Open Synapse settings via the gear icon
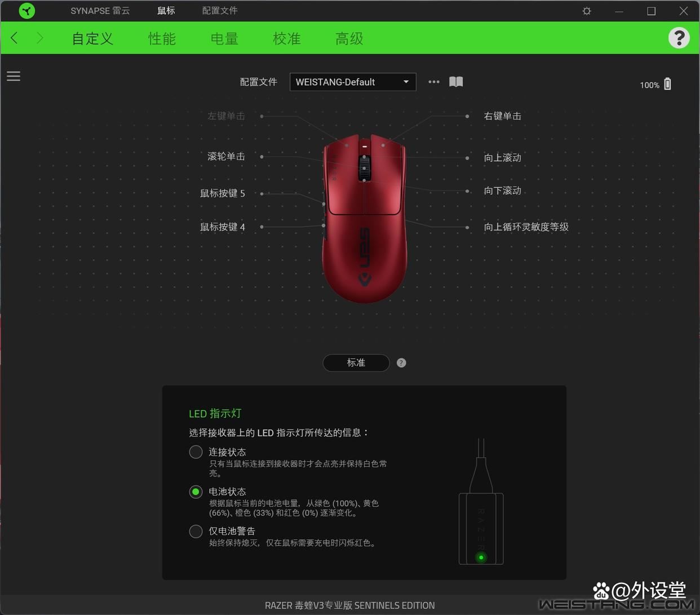The image size is (700, 615). (x=586, y=11)
